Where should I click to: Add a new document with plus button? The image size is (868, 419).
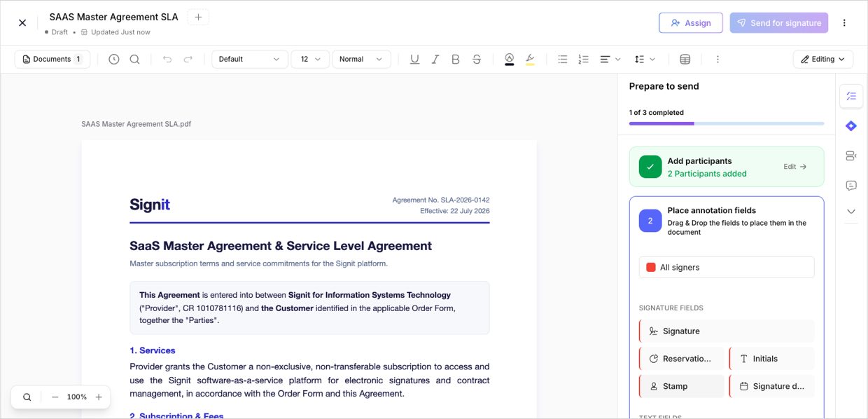[x=198, y=17]
